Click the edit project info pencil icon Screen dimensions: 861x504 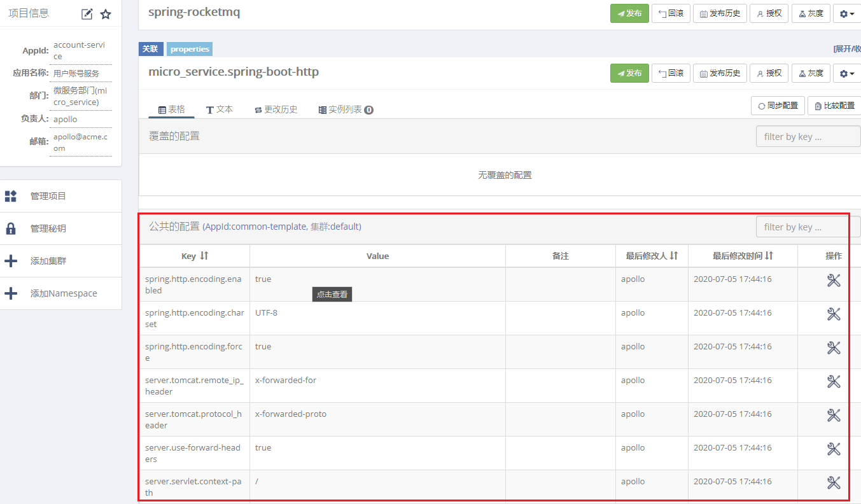(x=87, y=14)
